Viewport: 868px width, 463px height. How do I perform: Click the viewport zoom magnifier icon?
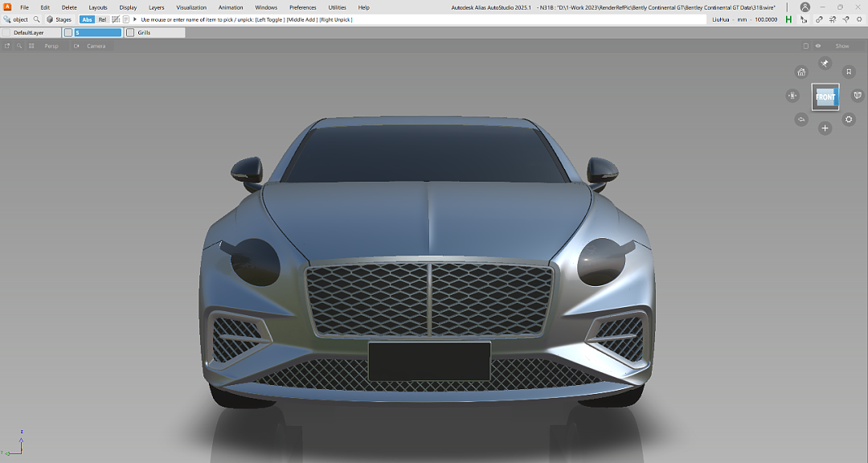click(x=19, y=46)
